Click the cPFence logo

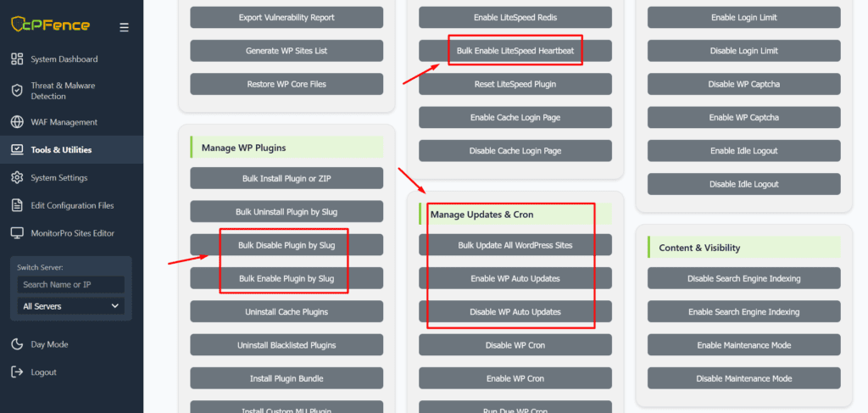49,25
